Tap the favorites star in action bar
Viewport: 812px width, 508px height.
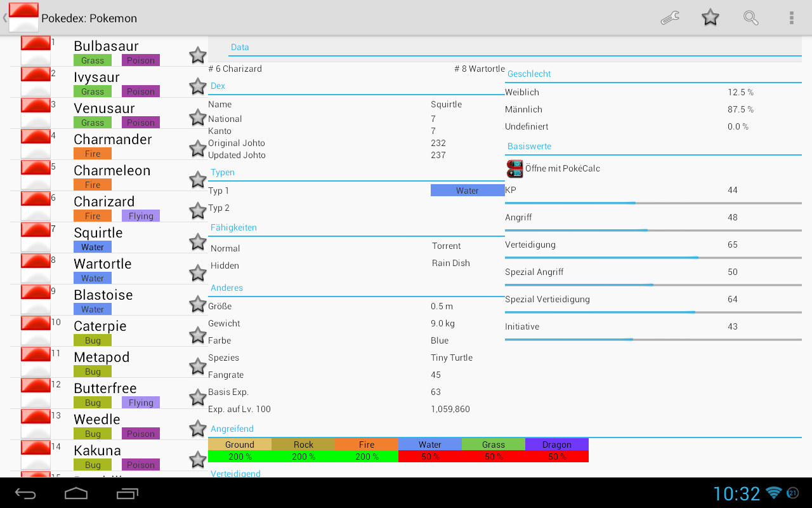[x=710, y=18]
